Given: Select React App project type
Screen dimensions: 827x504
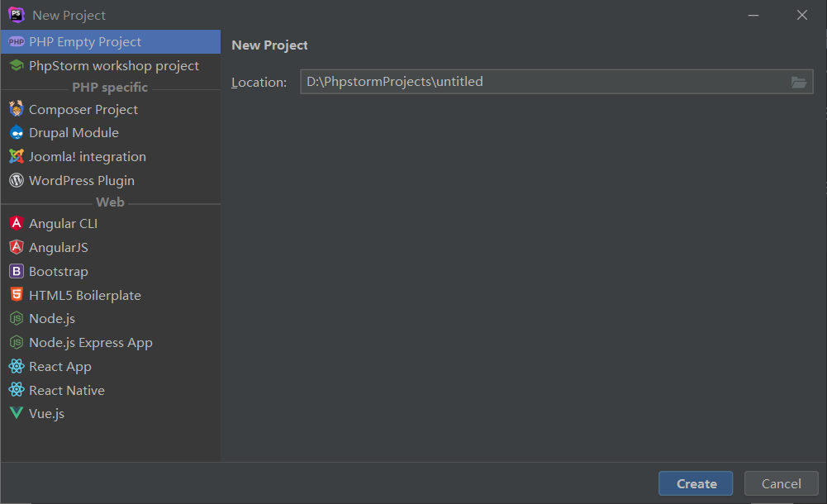Looking at the screenshot, I should pyautogui.click(x=111, y=366).
